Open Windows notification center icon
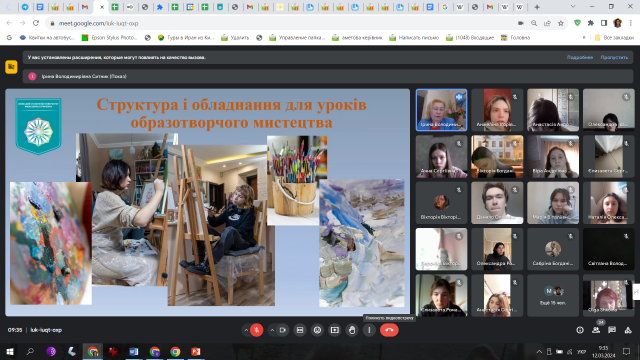The image size is (640, 360). tap(627, 351)
